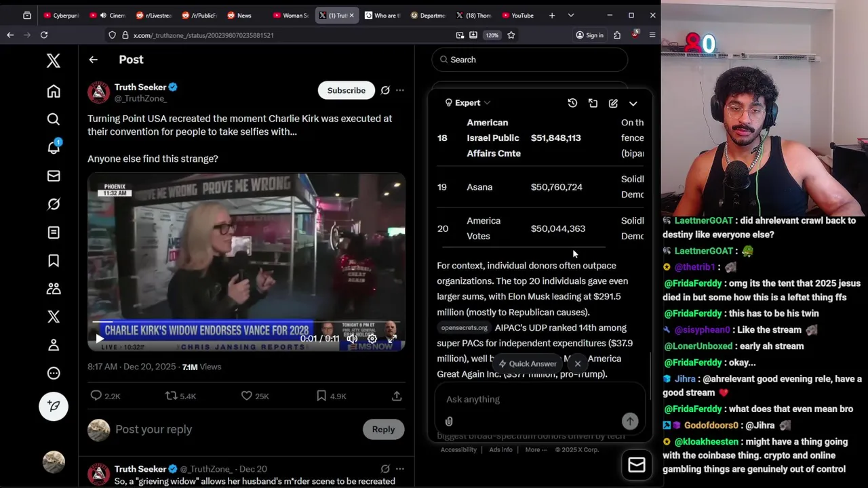Go to Home feed via house icon
868x488 pixels.
(54, 91)
